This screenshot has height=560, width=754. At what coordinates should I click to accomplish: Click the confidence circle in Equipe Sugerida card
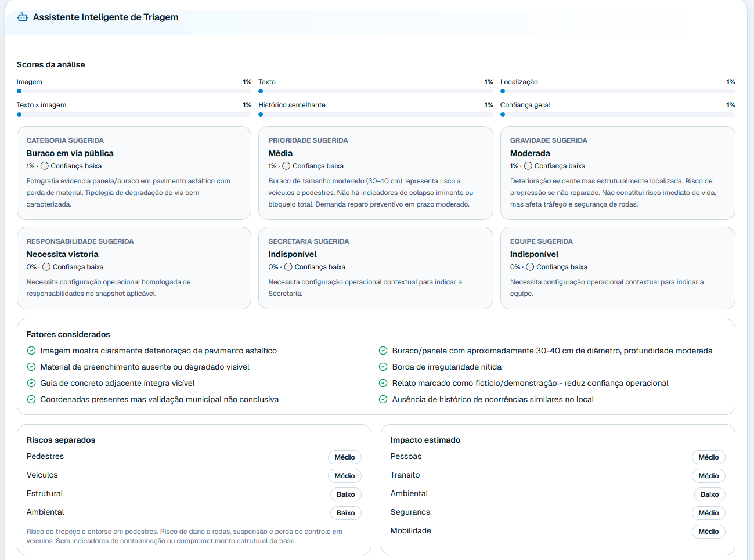click(x=530, y=267)
